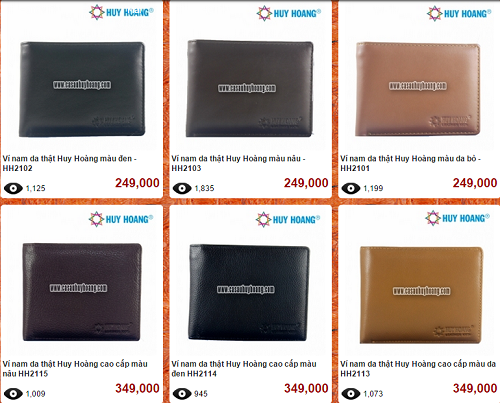Open link 'cao cấp màu nâu HH2115'
The height and width of the screenshot is (403, 500).
75,369
